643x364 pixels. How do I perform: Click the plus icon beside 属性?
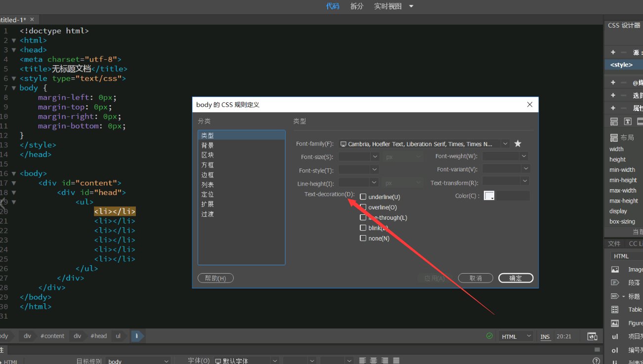coord(613,108)
